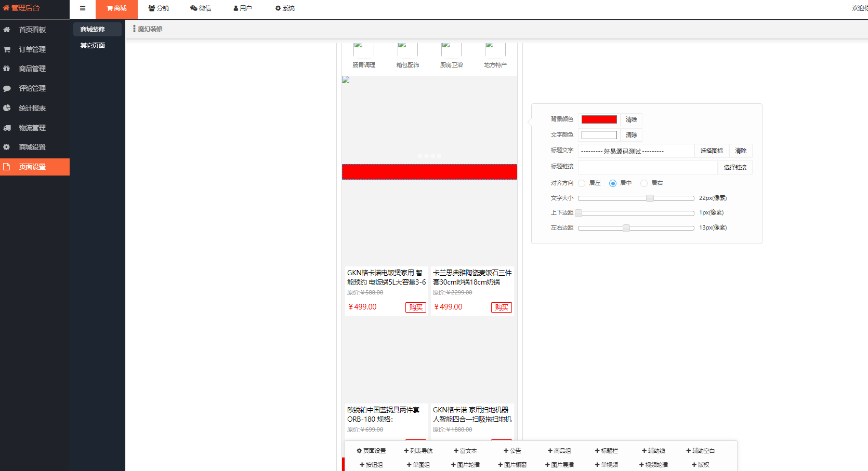Screen dimensions: 868x471
Task: Collapse the sidebar with the hamburger icon
Action: [x=82, y=8]
